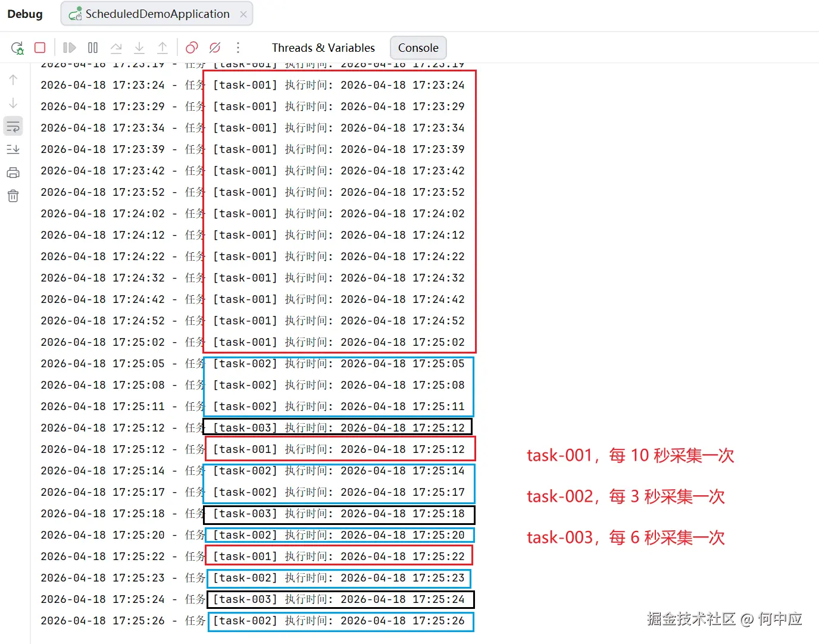Click task-002 log at 17:25:11
The width and height of the screenshot is (819, 644).
coord(252,407)
